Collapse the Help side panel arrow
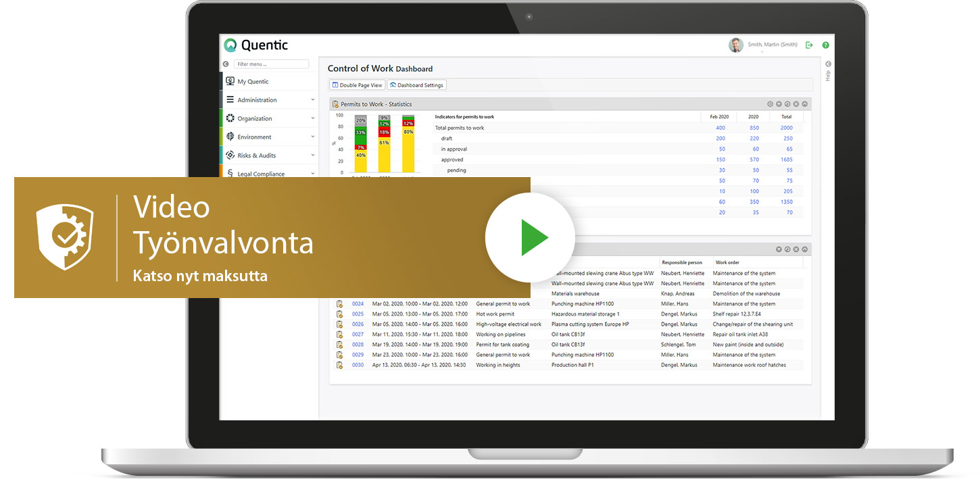The width and height of the screenshot is (980, 490). click(x=828, y=64)
